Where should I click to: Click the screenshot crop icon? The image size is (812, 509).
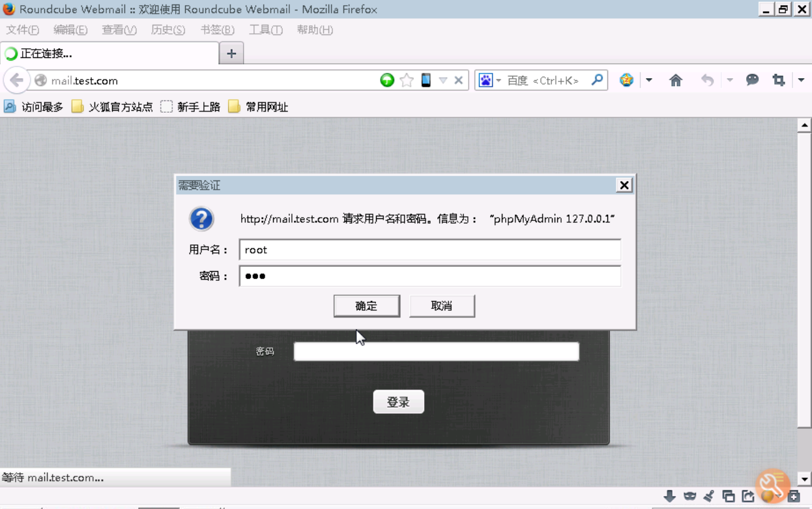778,80
